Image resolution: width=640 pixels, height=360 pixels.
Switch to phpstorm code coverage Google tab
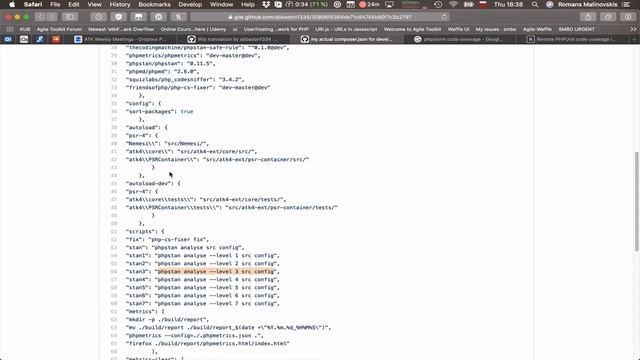coord(460,39)
